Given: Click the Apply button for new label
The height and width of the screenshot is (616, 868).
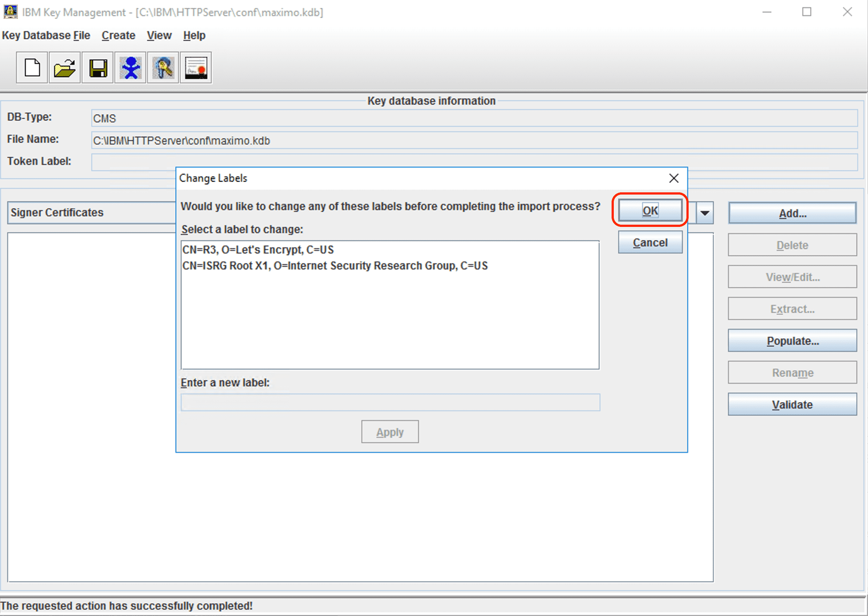Looking at the screenshot, I should pos(390,432).
